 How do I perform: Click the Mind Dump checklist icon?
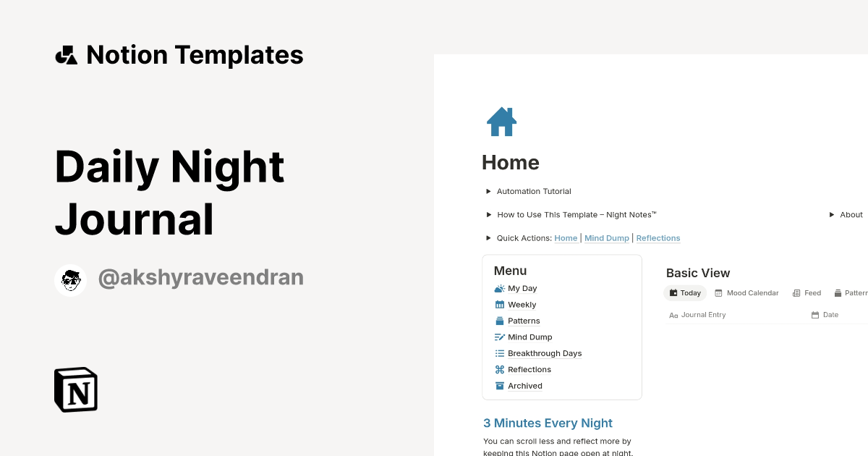(499, 337)
